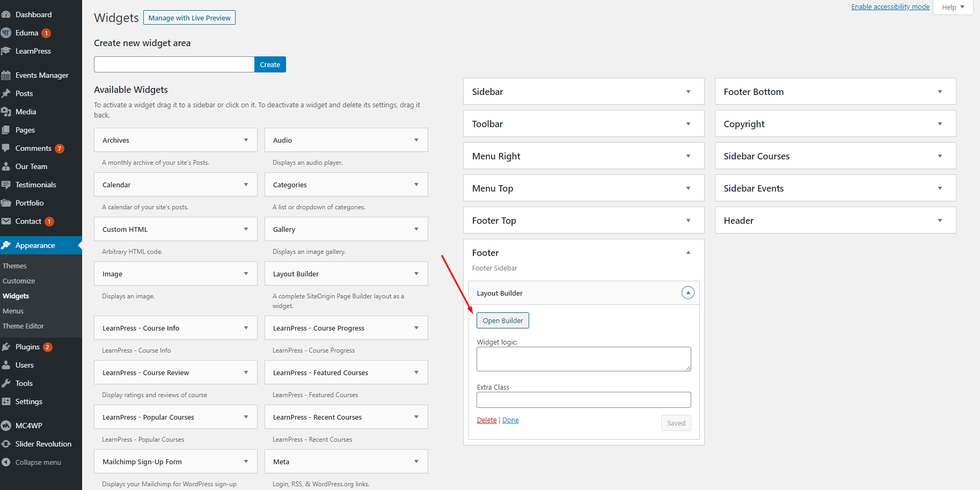Click the Comments speech bubble icon
This screenshot has width=980, height=490.
[x=6, y=148]
